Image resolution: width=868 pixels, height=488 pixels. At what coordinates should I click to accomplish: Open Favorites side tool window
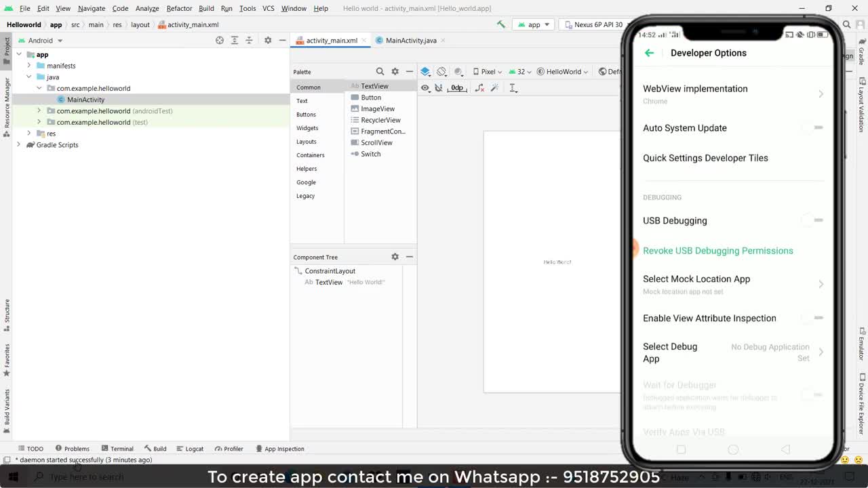(x=7, y=360)
